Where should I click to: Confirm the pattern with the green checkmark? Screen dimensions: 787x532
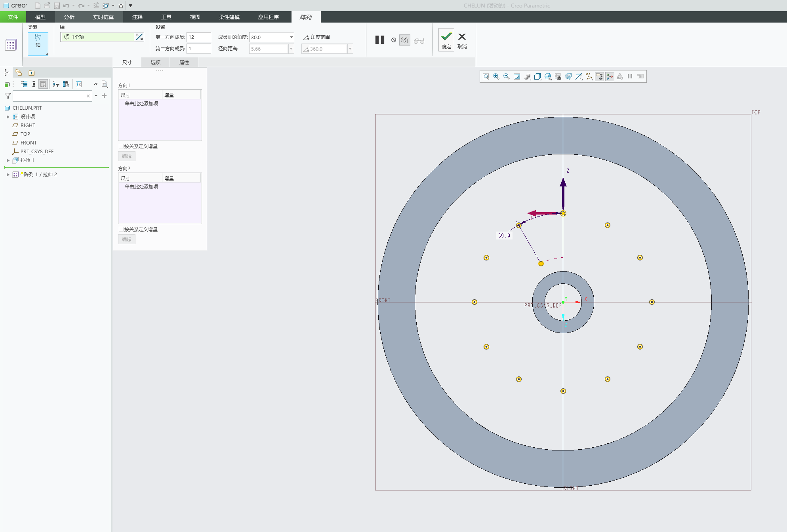446,40
